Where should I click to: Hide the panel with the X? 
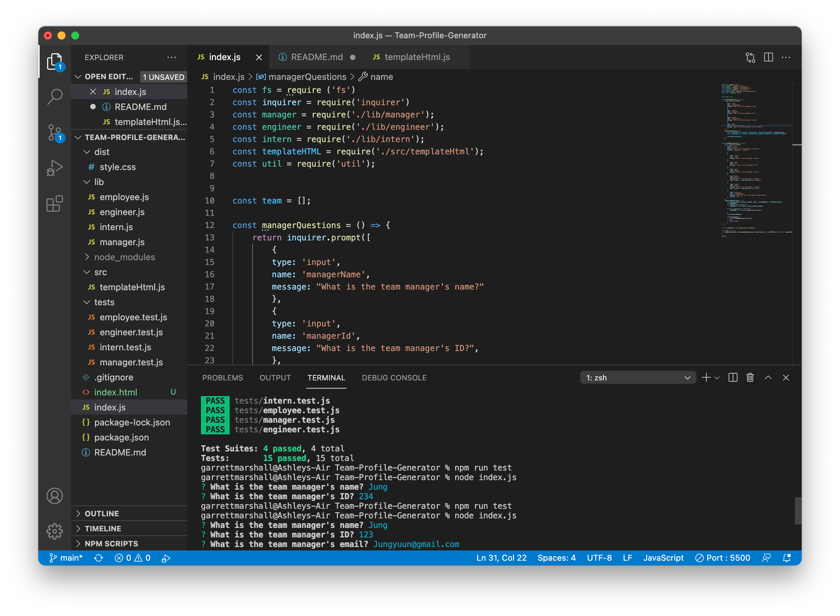tap(786, 377)
